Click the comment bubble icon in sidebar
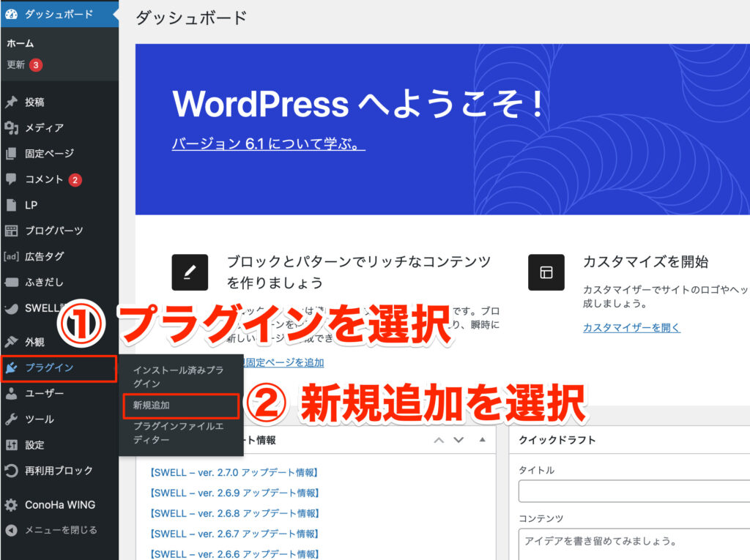The height and width of the screenshot is (560, 750). pos(11,179)
